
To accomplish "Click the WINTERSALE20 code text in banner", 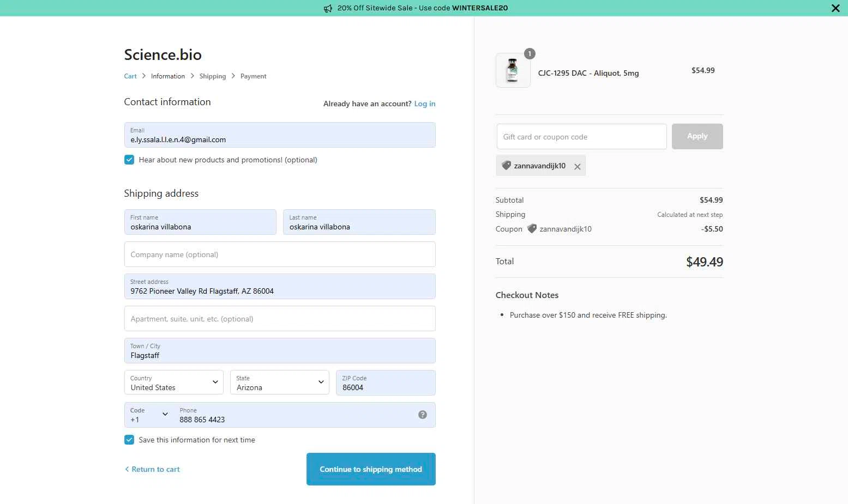I will point(480,8).
